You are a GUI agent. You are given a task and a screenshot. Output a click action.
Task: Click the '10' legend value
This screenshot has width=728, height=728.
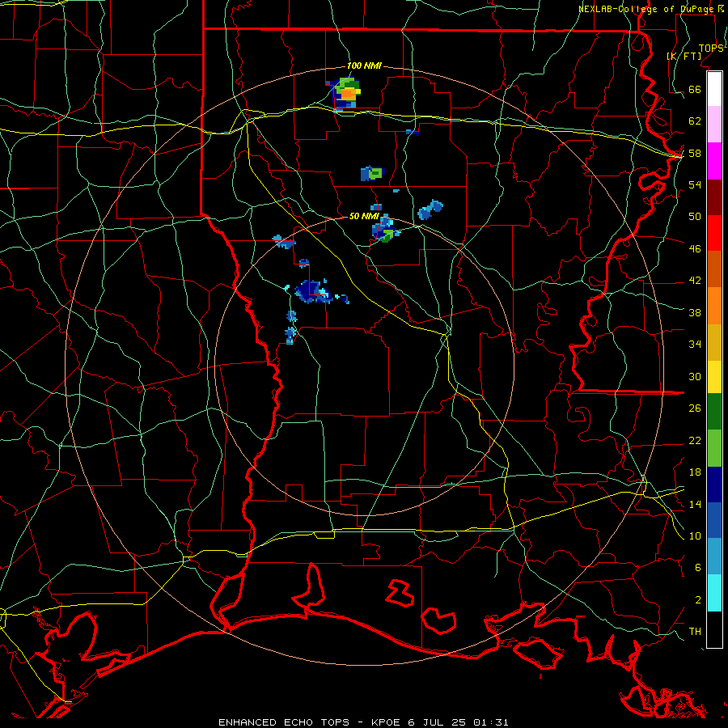pyautogui.click(x=695, y=535)
